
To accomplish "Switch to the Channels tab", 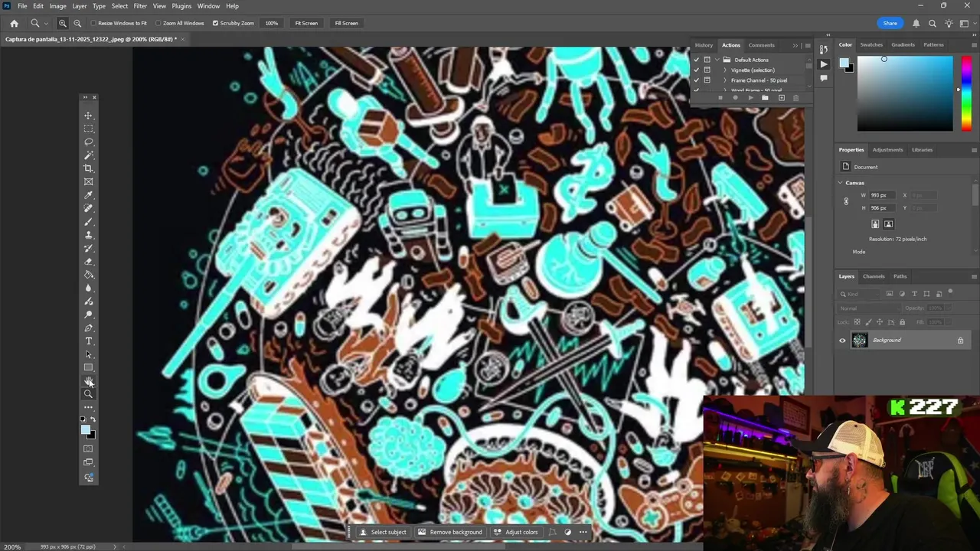I will tap(874, 276).
